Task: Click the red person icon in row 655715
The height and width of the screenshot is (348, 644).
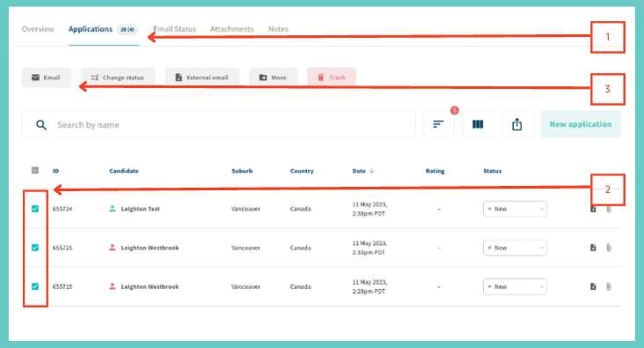Action: pyautogui.click(x=112, y=285)
